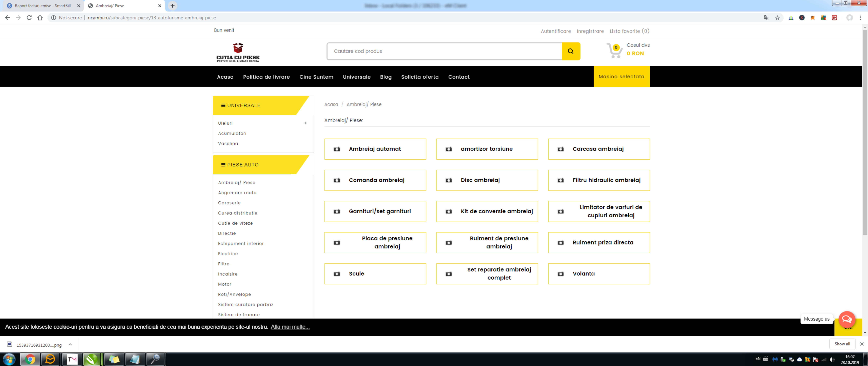Open the amortizor torsiune category
This screenshot has height=366, width=868.
coord(487,149)
